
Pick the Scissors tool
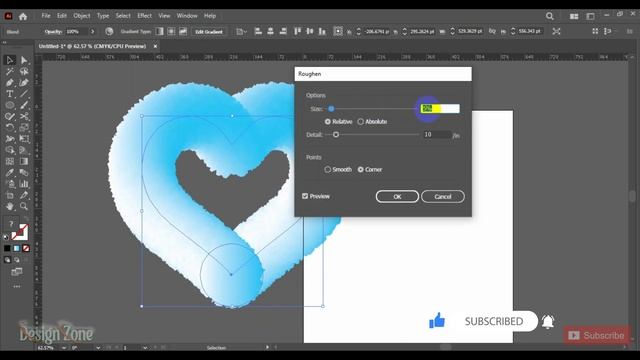pyautogui.click(x=24, y=117)
